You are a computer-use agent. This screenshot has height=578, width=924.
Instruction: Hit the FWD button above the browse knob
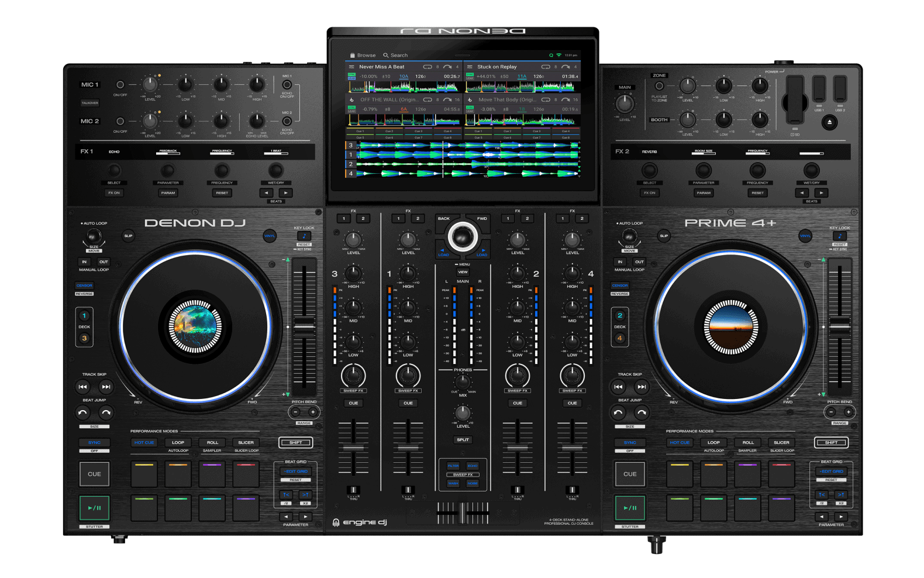click(x=482, y=219)
